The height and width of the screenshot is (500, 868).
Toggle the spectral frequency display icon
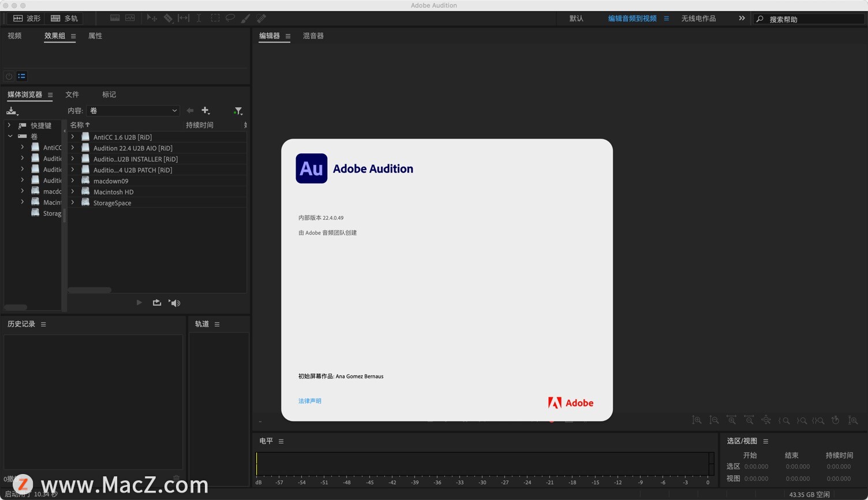[x=115, y=18]
